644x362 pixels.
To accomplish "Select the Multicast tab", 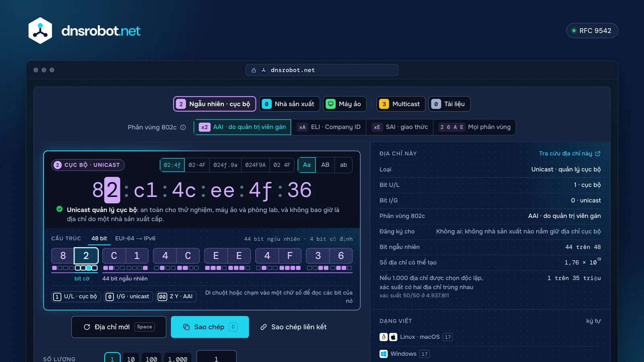I will (x=401, y=104).
